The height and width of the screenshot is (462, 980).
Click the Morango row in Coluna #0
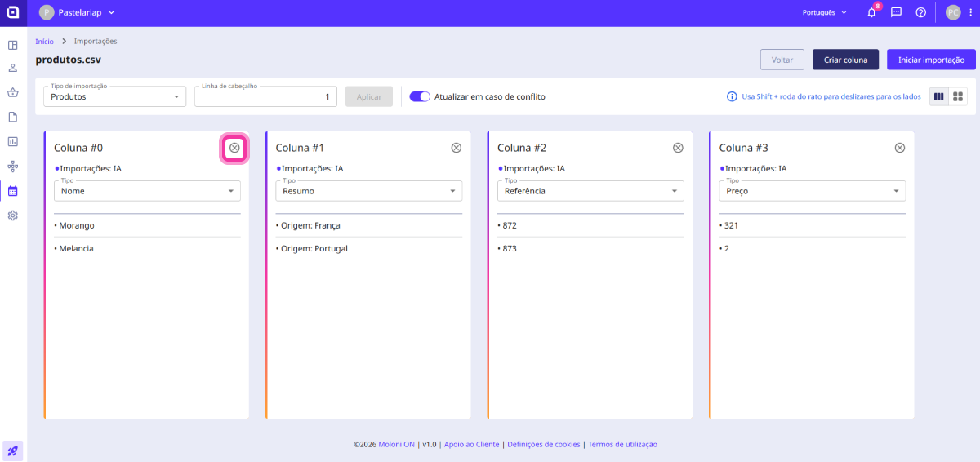(x=147, y=225)
